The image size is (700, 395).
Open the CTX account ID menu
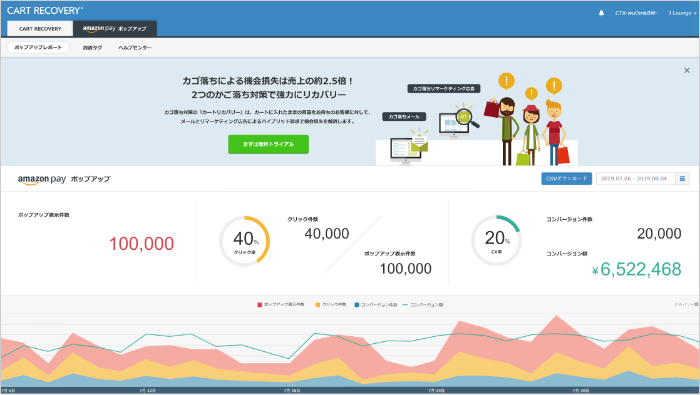[x=636, y=13]
